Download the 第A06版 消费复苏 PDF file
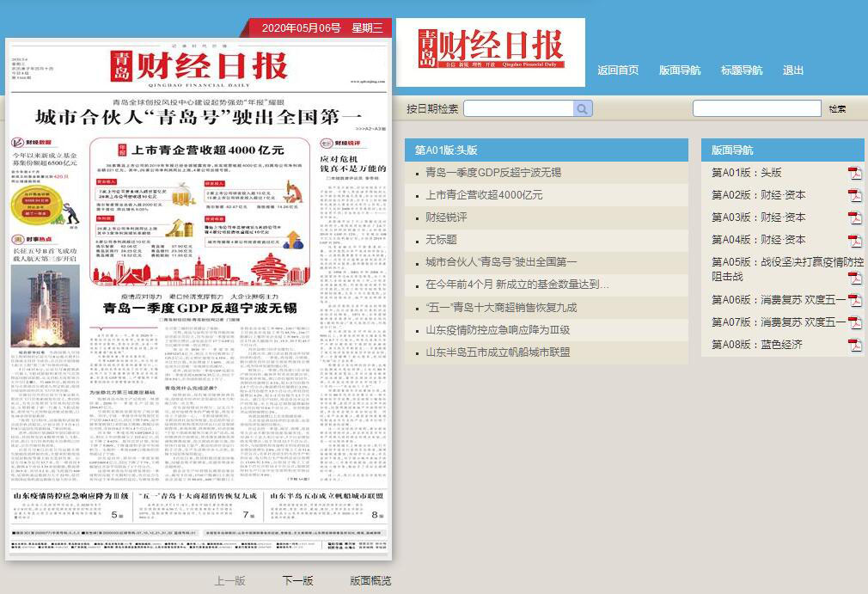Screen dimensions: 868x594 [855, 300]
